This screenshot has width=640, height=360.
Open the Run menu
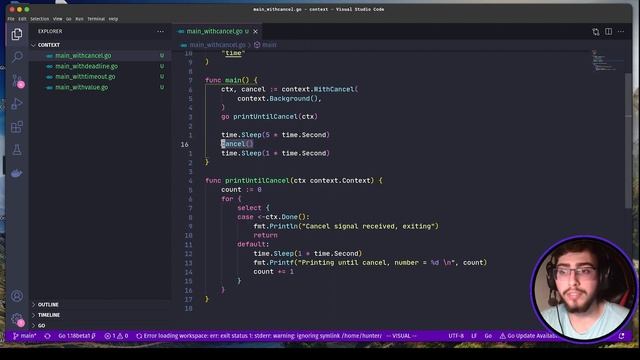pyautogui.click(x=79, y=19)
